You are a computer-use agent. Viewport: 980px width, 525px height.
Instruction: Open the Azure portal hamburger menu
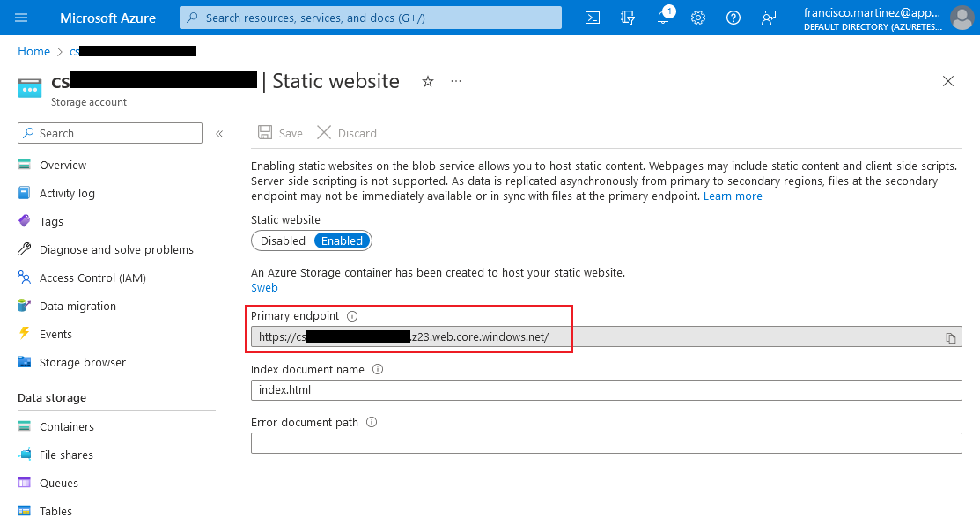click(22, 18)
